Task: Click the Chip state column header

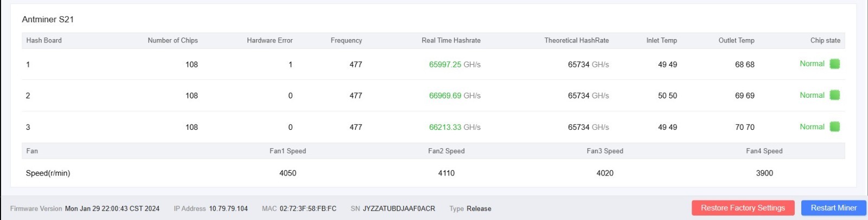Action: click(x=825, y=41)
